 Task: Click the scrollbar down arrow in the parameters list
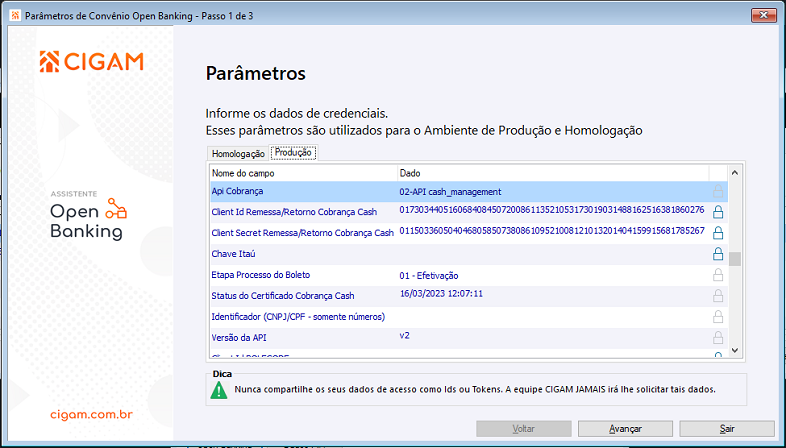735,350
